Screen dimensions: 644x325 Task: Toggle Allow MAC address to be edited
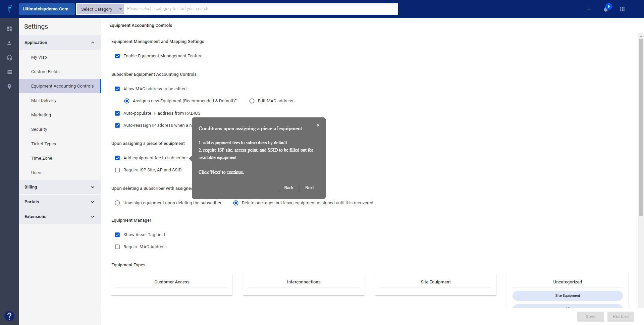point(117,89)
